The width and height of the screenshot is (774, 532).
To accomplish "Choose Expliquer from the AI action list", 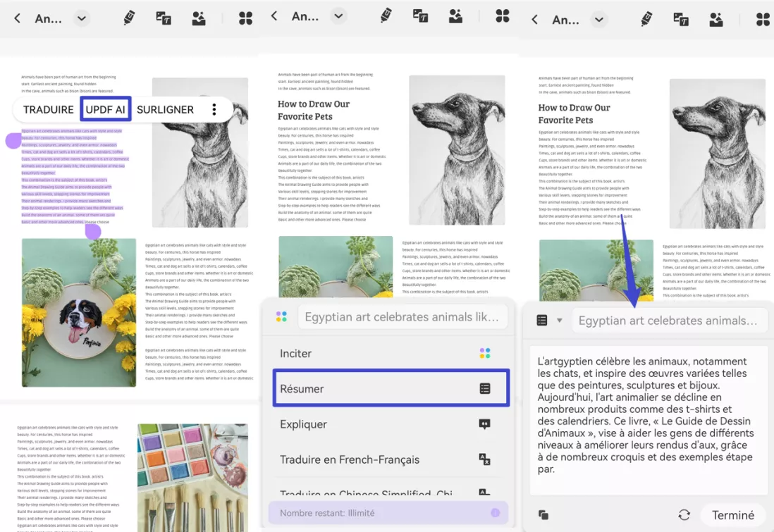I will 391,424.
